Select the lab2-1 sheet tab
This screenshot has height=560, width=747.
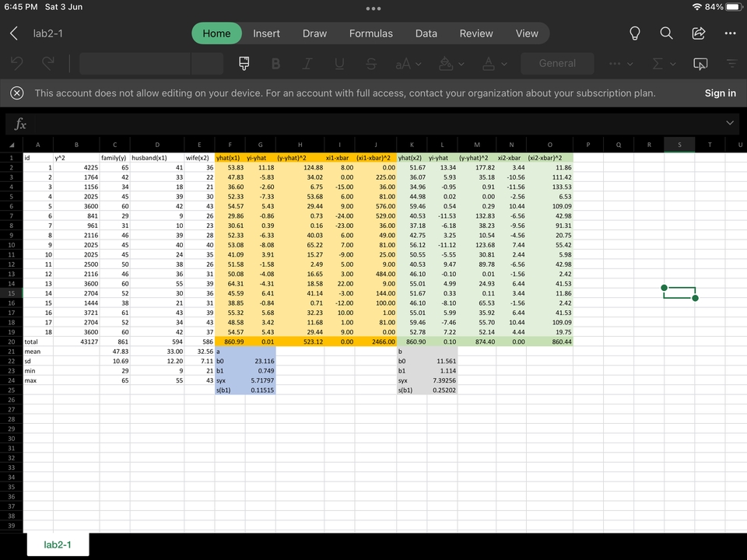pyautogui.click(x=58, y=544)
